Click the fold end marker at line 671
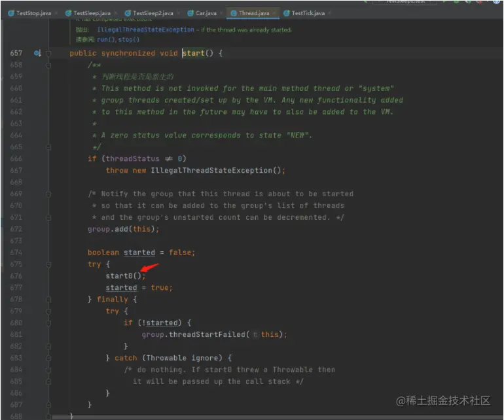The image size is (504, 420). (48, 218)
